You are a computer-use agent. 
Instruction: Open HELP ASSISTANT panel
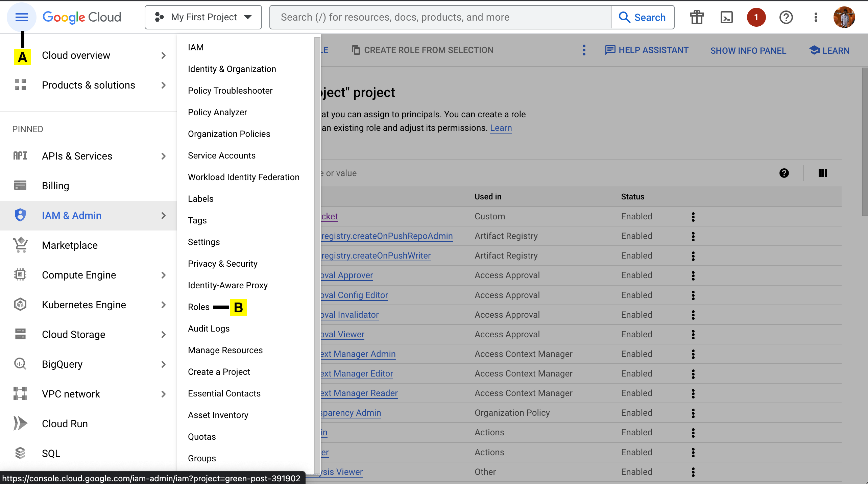(x=647, y=50)
